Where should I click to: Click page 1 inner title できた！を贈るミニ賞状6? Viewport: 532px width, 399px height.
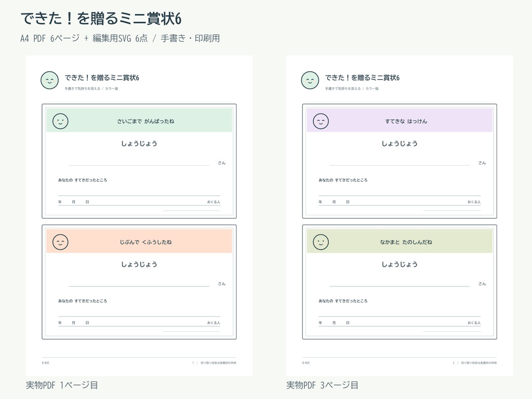click(102, 78)
